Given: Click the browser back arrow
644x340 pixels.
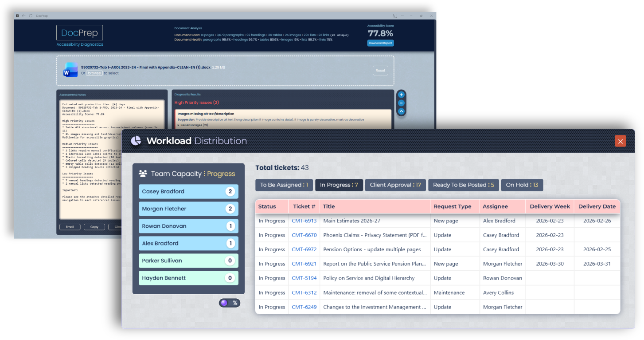Looking at the screenshot, I should [x=23, y=16].
